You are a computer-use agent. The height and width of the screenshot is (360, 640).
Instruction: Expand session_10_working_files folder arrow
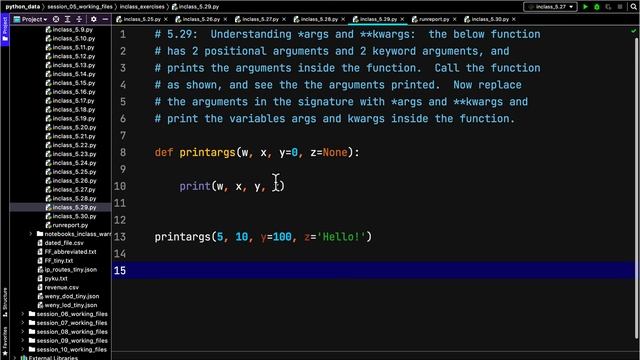(x=23, y=349)
